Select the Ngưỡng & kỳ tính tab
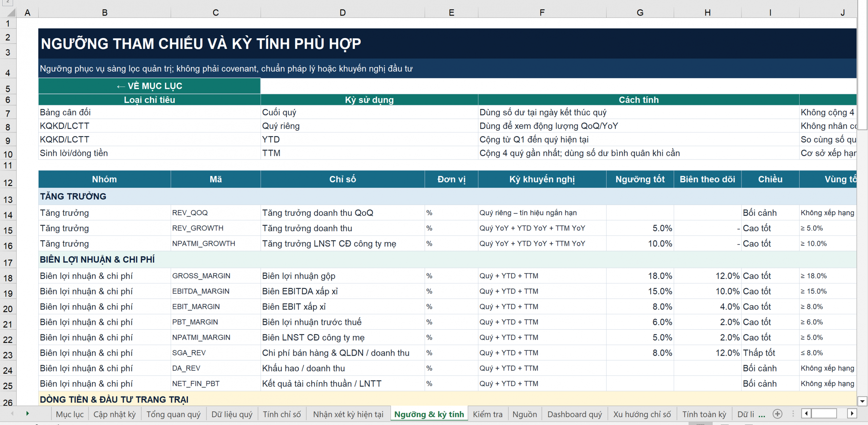868x425 pixels. (x=429, y=414)
